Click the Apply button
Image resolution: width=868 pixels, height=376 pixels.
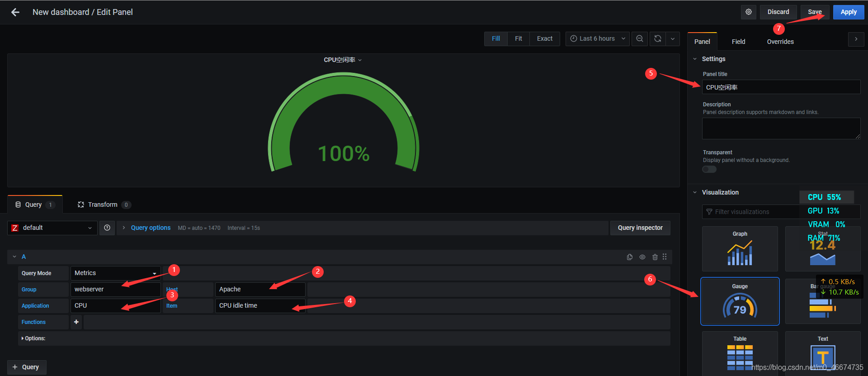coord(848,12)
